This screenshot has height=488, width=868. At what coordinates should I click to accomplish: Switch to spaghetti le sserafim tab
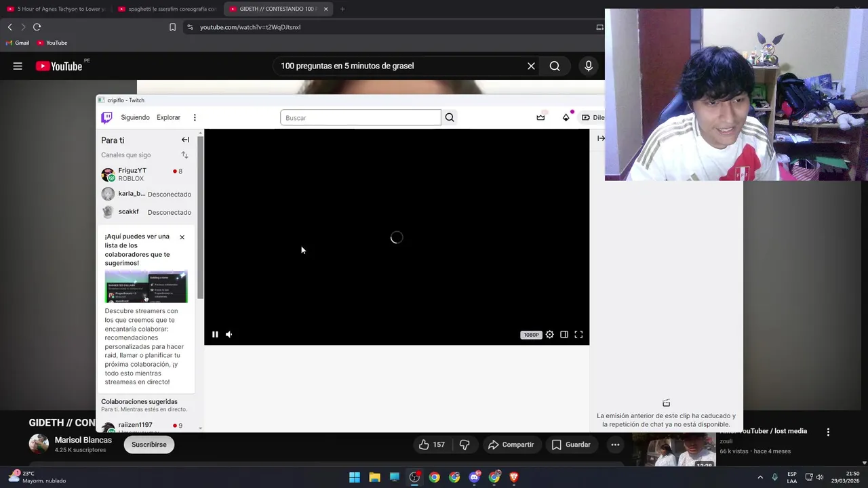167,9
